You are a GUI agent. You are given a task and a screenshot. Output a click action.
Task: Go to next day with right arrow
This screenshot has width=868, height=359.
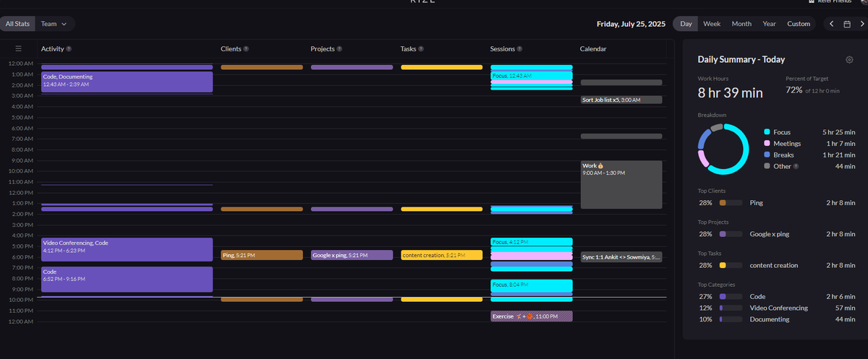click(x=862, y=24)
